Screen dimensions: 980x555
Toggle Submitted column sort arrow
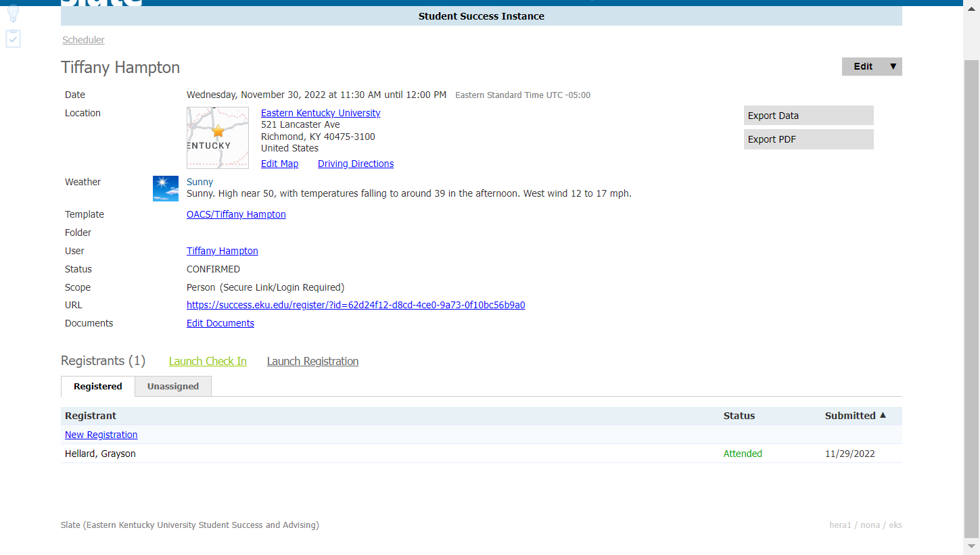tap(883, 415)
